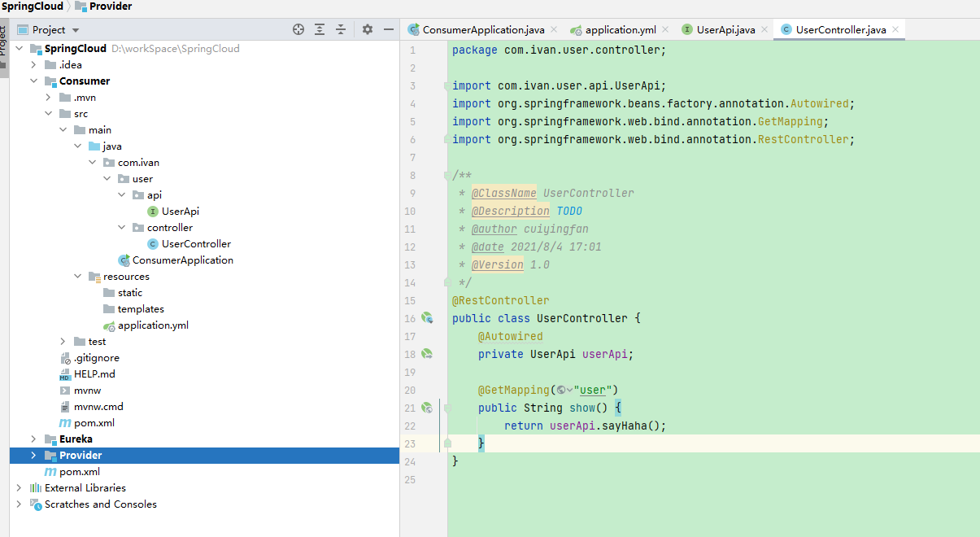The width and height of the screenshot is (980, 537).
Task: Click Provider in the breadcrumb bar
Action: coord(111,7)
